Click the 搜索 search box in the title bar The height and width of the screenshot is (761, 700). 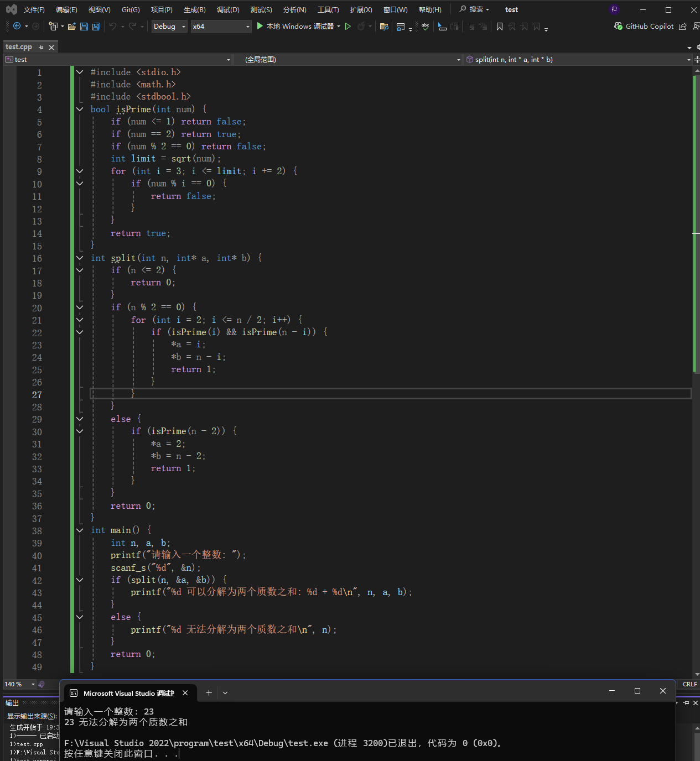(475, 9)
